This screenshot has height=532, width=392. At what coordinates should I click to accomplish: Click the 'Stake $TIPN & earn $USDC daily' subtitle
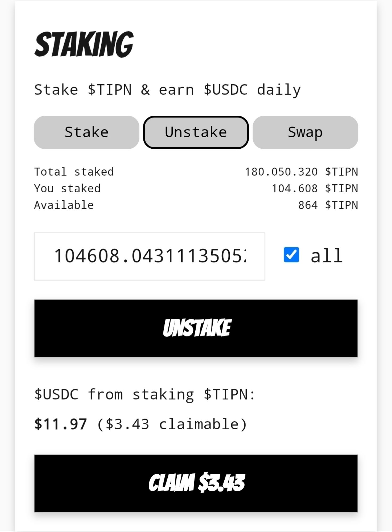pos(167,90)
